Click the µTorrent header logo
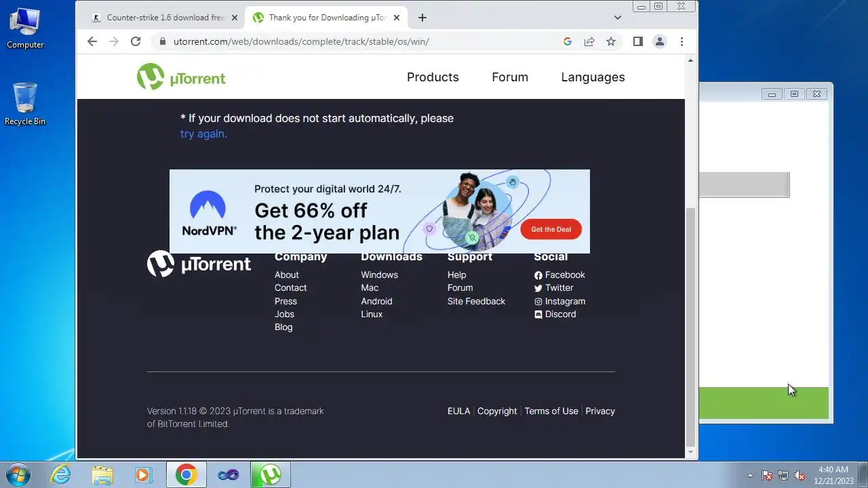 (x=181, y=77)
